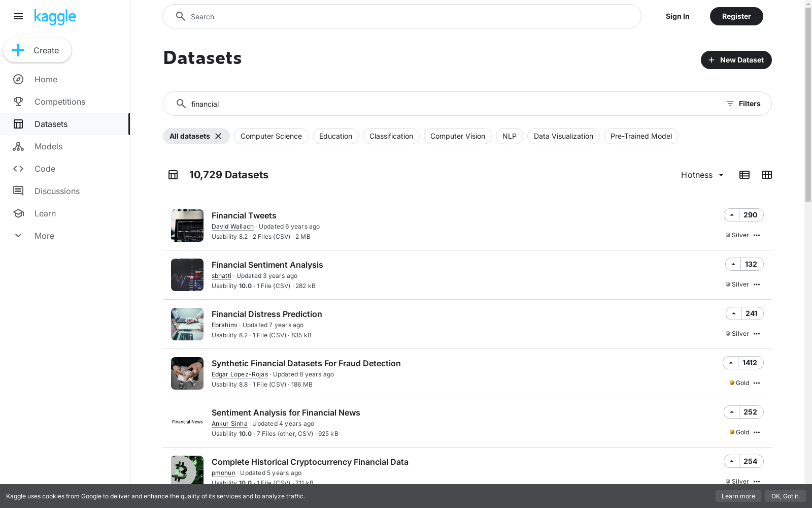Remove the All datasets filter chip
812x508 pixels.
pyautogui.click(x=218, y=136)
